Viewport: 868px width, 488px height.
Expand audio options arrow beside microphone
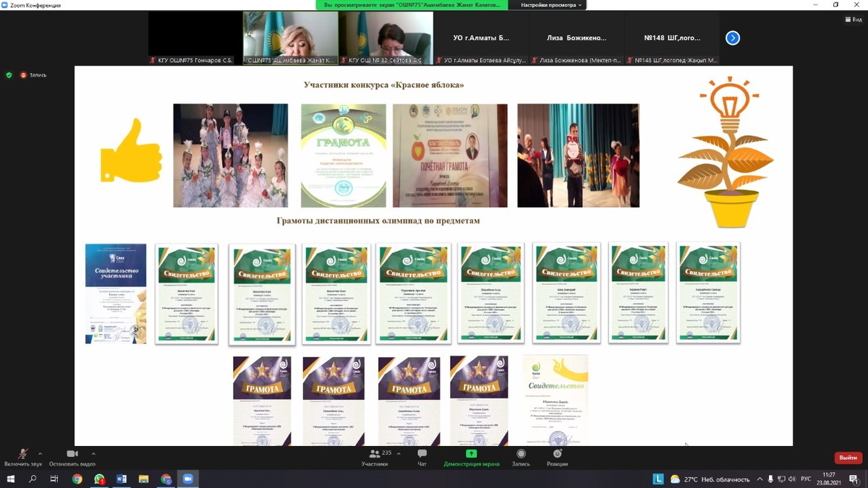click(40, 454)
